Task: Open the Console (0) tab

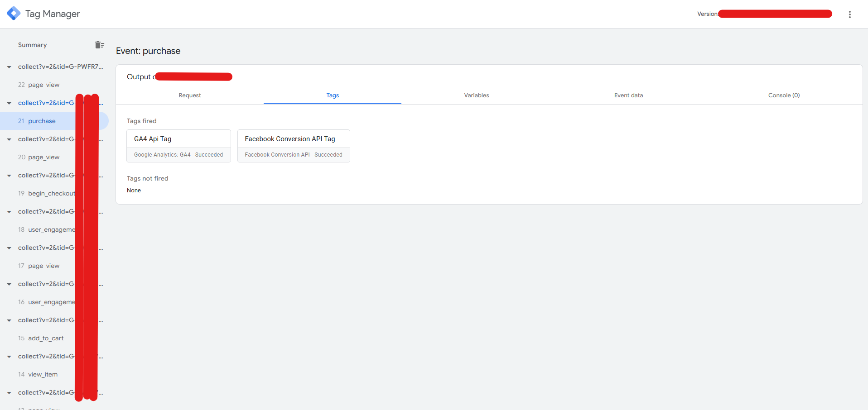Action: click(x=784, y=95)
